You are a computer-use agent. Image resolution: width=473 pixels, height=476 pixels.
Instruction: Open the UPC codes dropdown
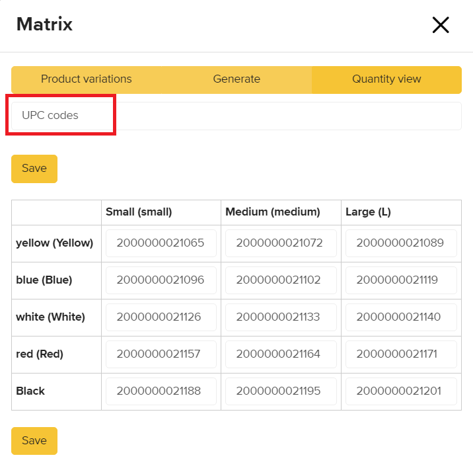236,116
